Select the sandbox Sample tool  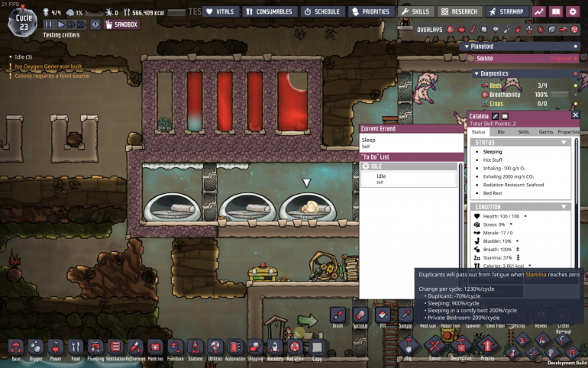[x=405, y=315]
